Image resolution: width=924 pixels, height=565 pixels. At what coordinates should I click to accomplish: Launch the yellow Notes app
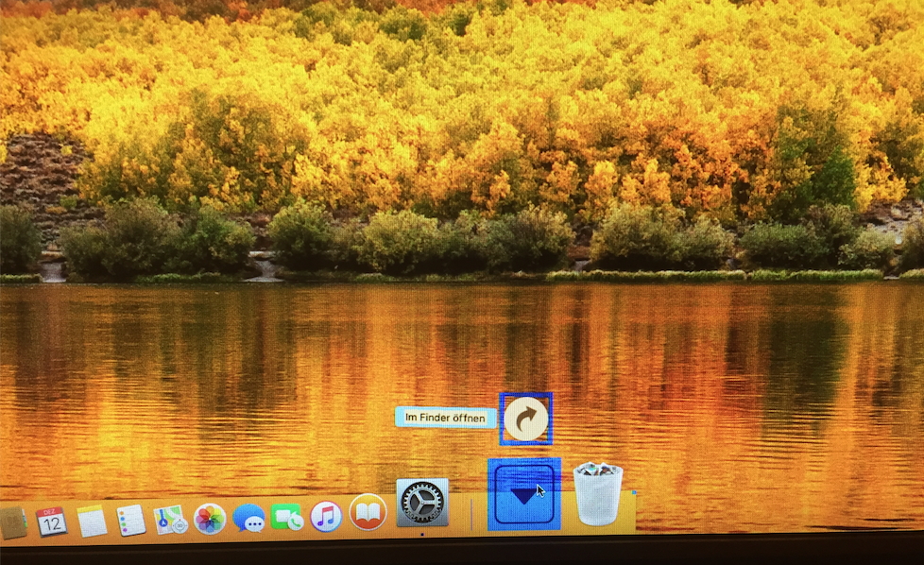coord(92,521)
